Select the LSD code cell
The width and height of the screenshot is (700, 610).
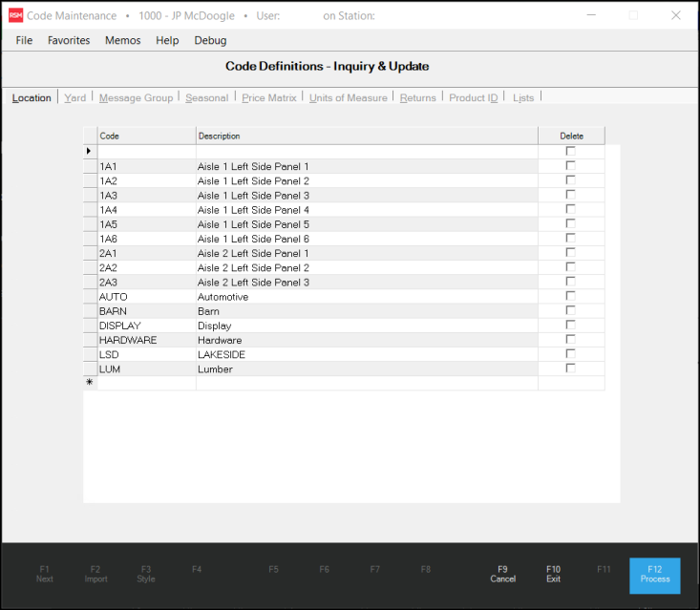pos(146,354)
